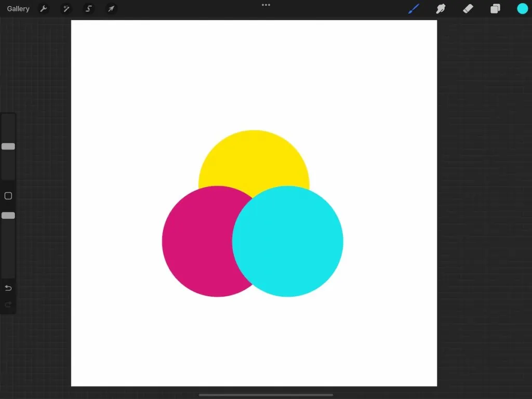
Task: Tap the cyan circle on canvas
Action: [288, 241]
